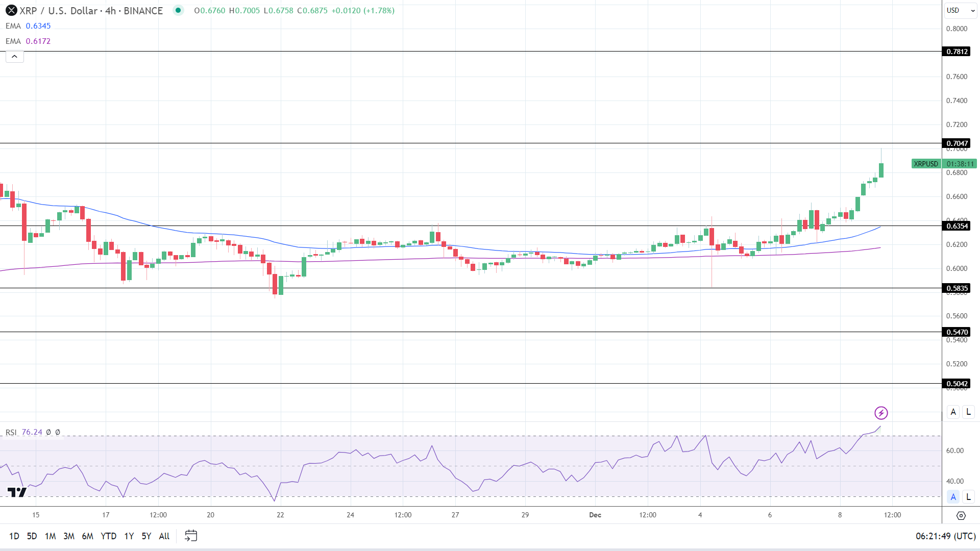
Task: Select the 6M time range
Action: coord(88,536)
